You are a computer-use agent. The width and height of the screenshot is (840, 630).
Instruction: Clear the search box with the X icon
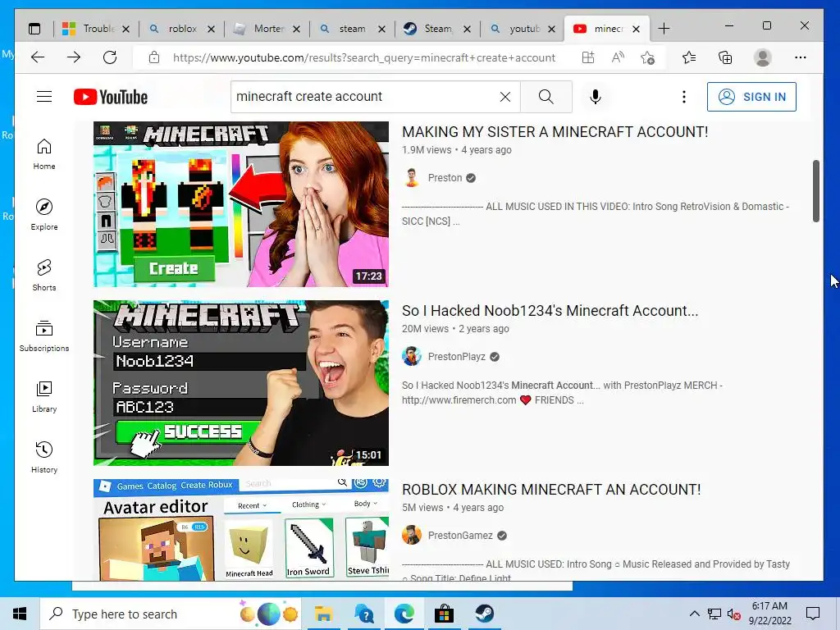pos(504,97)
